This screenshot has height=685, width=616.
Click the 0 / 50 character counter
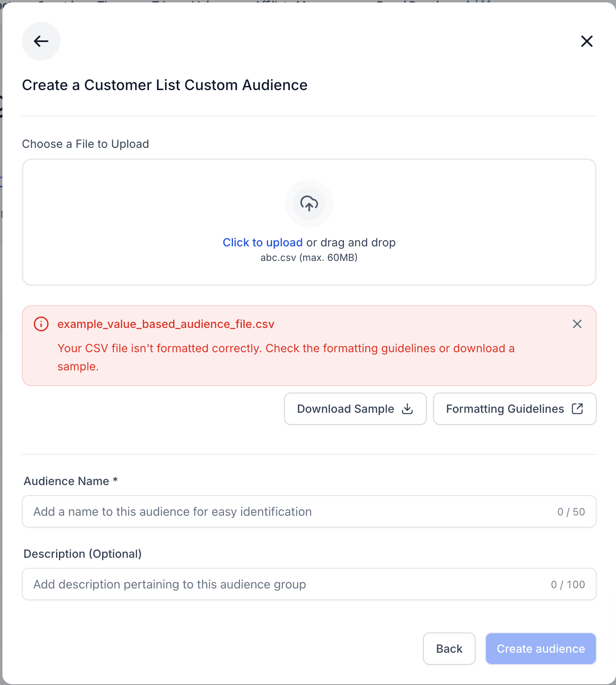(x=571, y=512)
